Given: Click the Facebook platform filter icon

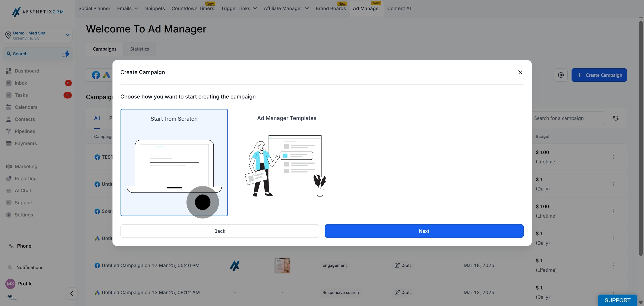Looking at the screenshot, I should [x=96, y=75].
